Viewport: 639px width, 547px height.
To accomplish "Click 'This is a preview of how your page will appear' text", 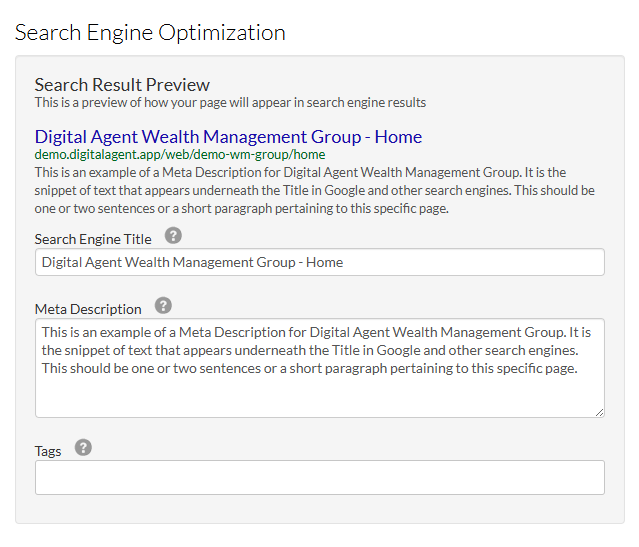I will pos(230,102).
